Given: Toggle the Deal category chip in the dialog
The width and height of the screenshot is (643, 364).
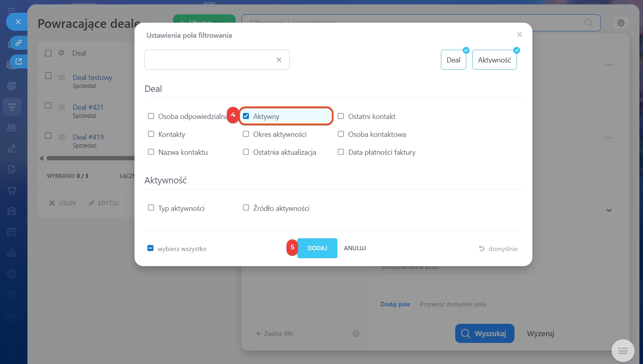Looking at the screenshot, I should click(x=454, y=60).
